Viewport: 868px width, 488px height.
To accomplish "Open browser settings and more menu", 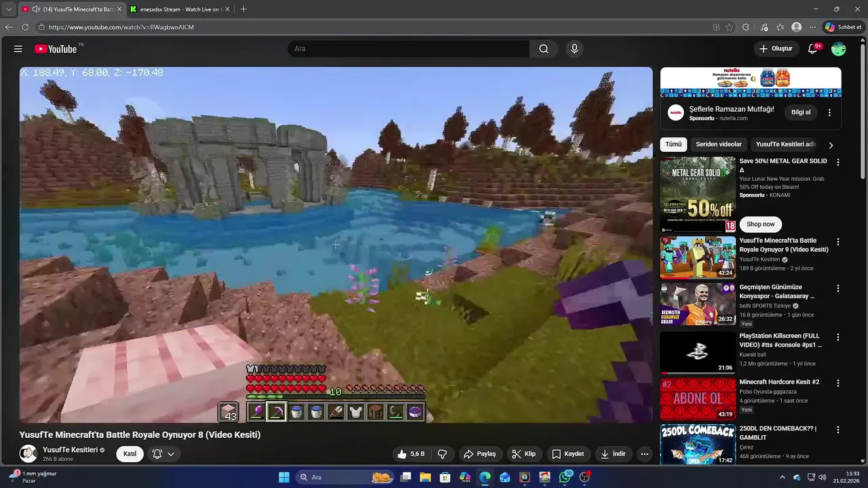I will (812, 27).
